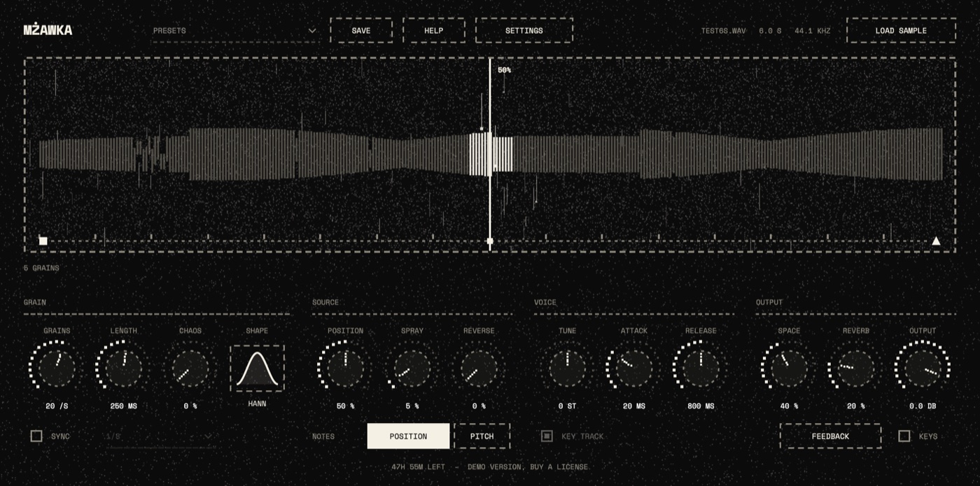Click the Mżawka logo
Image resolution: width=980 pixels, height=486 pixels.
(48, 30)
